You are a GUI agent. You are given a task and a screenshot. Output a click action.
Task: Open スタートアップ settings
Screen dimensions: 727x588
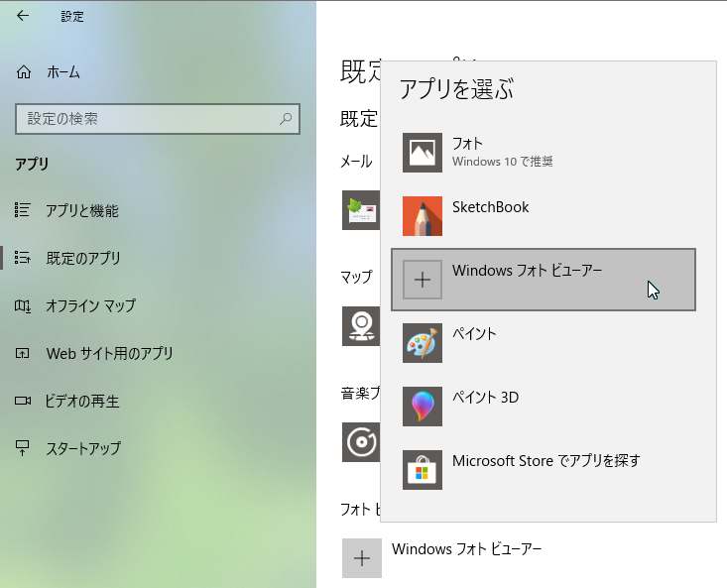[x=83, y=448]
